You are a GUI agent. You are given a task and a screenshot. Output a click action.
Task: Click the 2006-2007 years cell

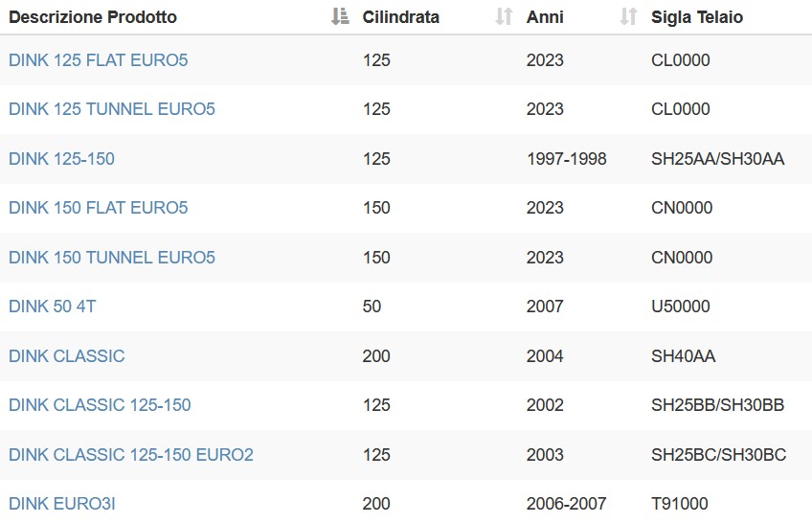pos(567,504)
